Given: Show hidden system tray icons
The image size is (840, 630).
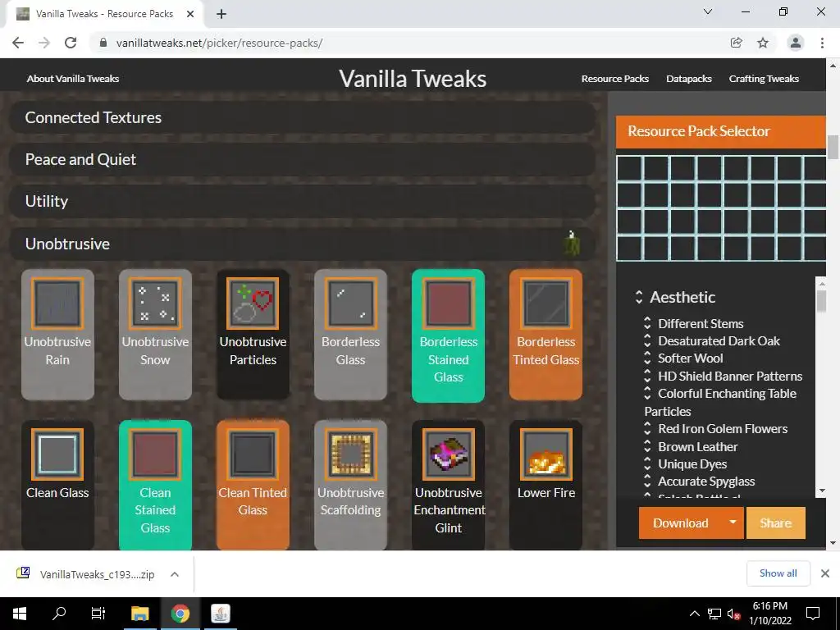Looking at the screenshot, I should click(694, 614).
